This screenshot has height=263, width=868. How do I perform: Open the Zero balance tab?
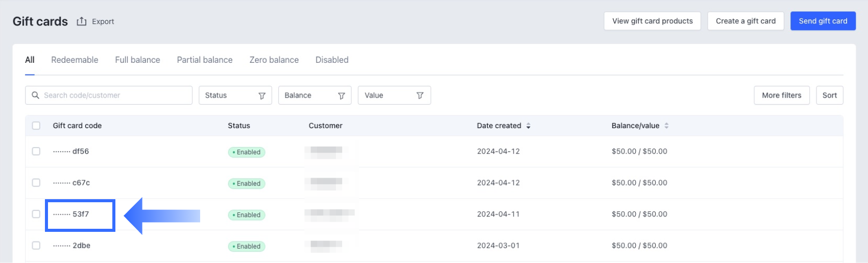(274, 60)
